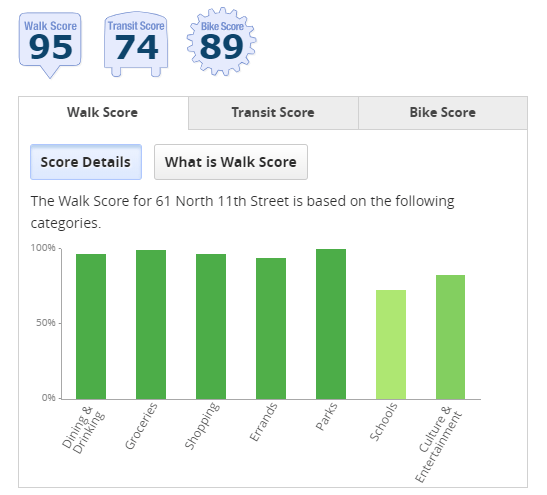
Task: Click the Bike Score 89 gear badge
Action: point(222,42)
